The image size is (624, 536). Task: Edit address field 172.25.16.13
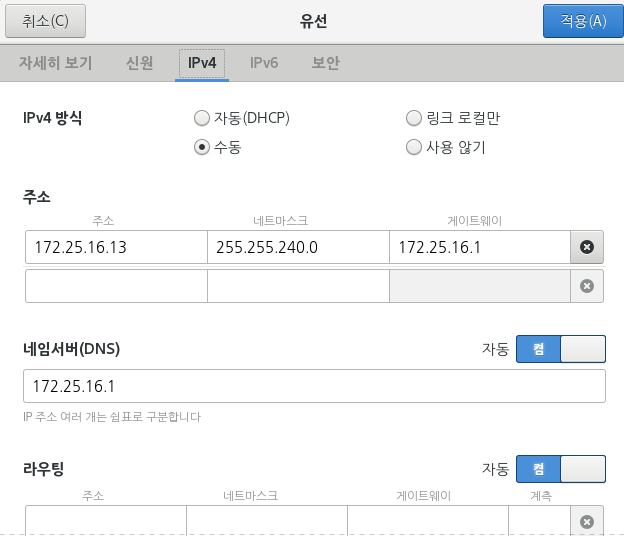tap(116, 247)
